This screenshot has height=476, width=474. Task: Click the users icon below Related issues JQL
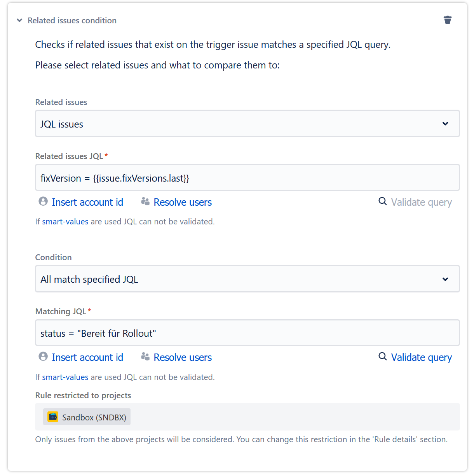[x=145, y=201]
